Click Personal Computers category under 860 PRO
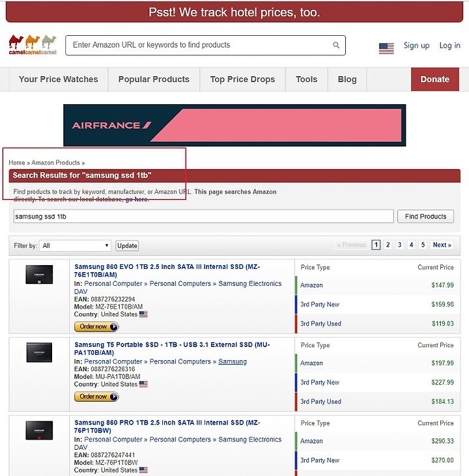469x476 pixels. coord(180,440)
